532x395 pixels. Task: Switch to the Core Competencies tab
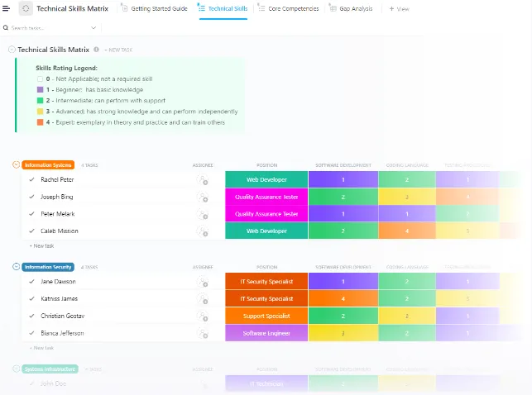tap(289, 8)
